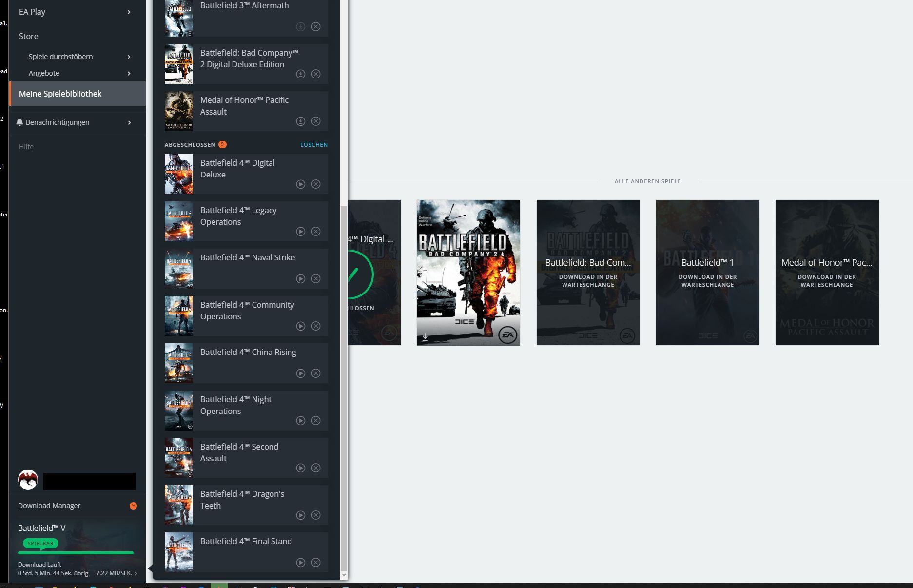Click the 7.22 MB/SEK. speed readout

[x=114, y=573]
